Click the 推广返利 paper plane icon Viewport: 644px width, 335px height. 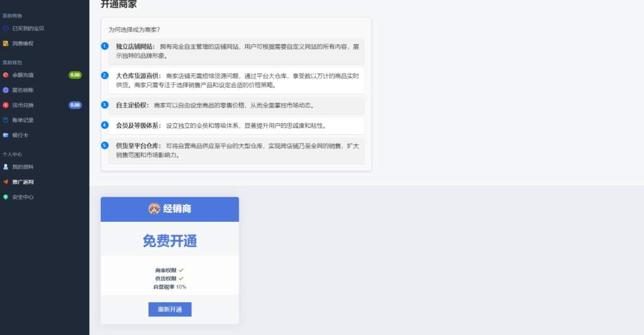tap(6, 182)
